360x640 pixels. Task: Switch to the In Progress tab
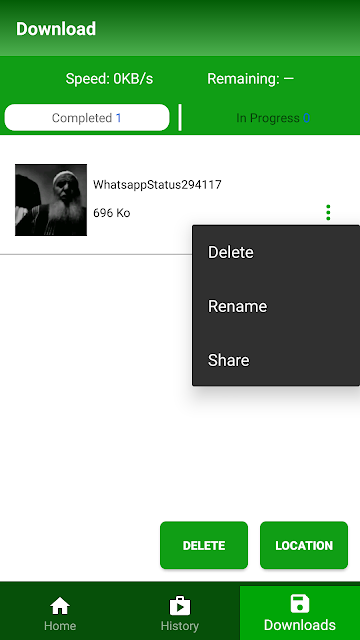pos(273,118)
